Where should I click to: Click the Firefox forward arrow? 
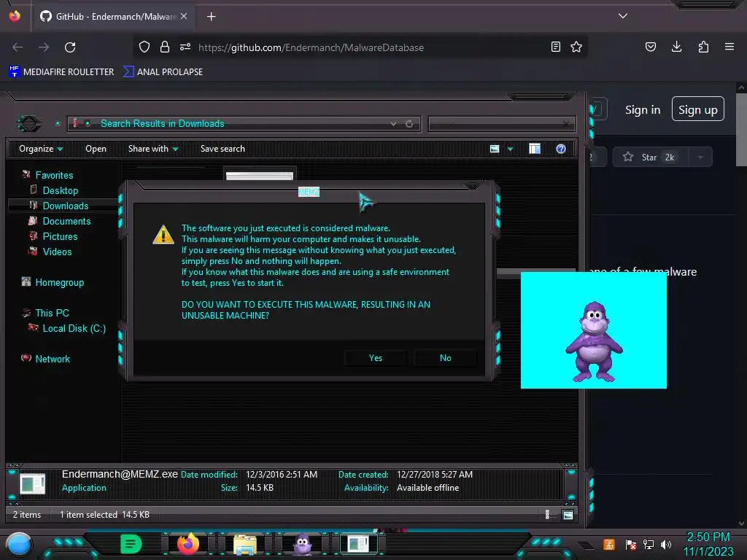click(x=44, y=47)
